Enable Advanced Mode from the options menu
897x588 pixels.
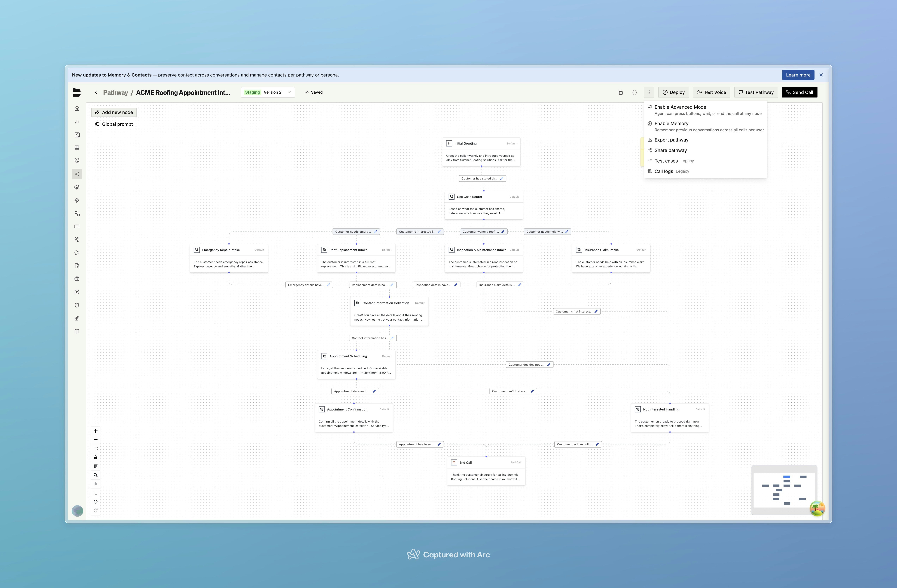click(680, 107)
